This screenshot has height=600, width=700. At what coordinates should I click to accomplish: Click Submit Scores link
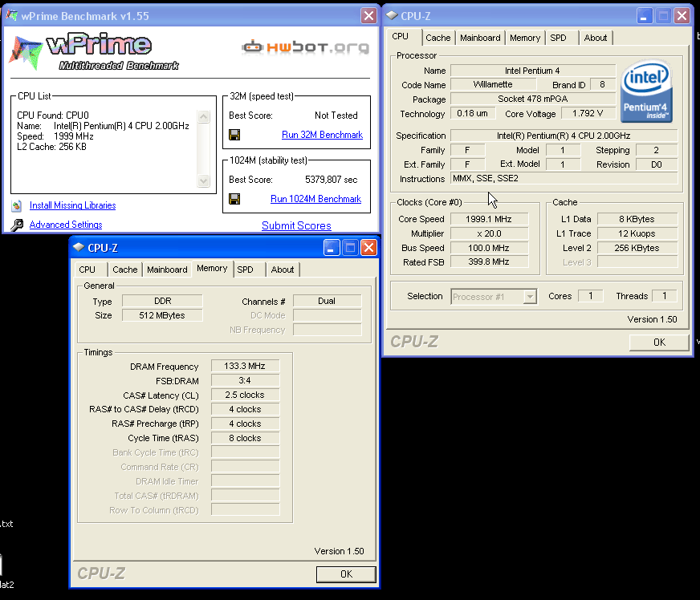296,225
